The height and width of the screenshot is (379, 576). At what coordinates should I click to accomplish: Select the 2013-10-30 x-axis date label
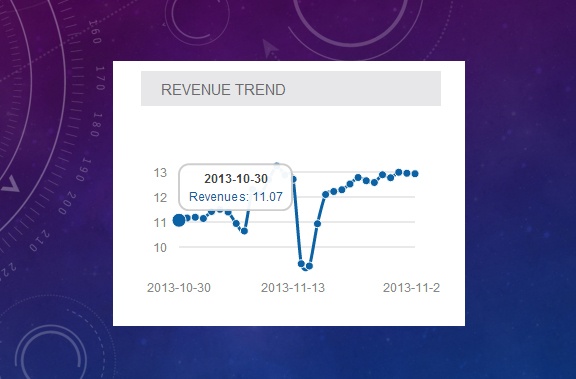179,288
